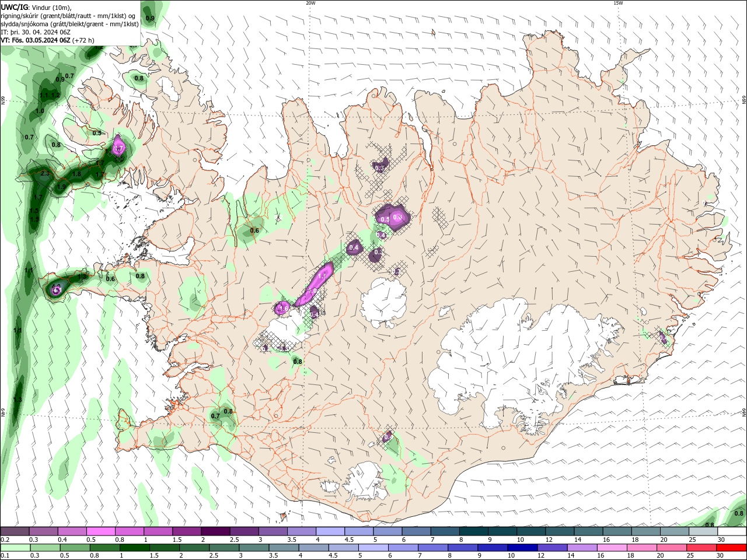
Task: Click the 1.0 rain value off the northwest coast
Action: 40,111
